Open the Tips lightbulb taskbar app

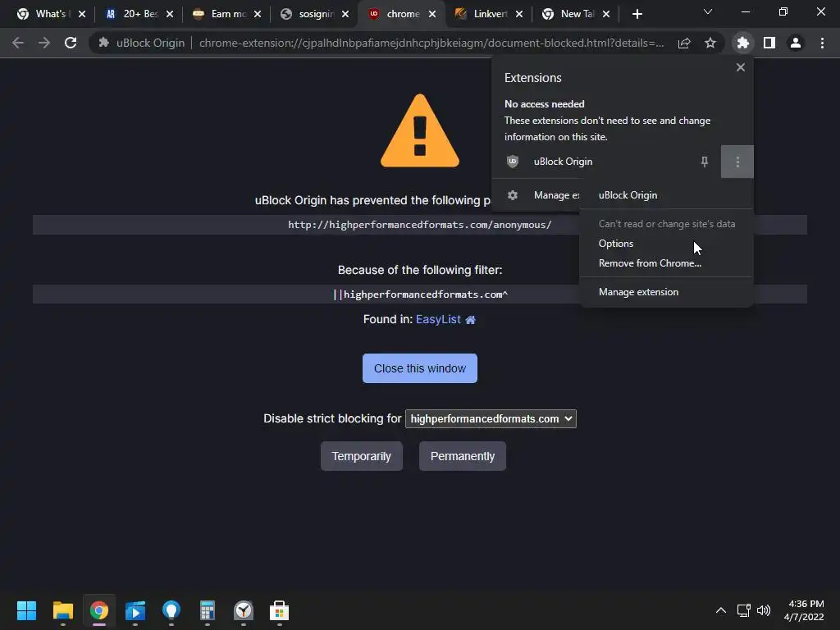click(x=171, y=610)
